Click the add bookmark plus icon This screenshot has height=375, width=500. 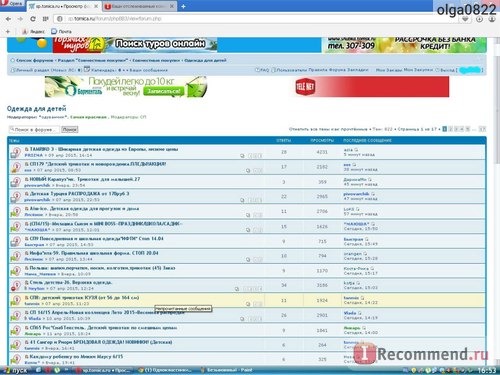[x=8, y=31]
